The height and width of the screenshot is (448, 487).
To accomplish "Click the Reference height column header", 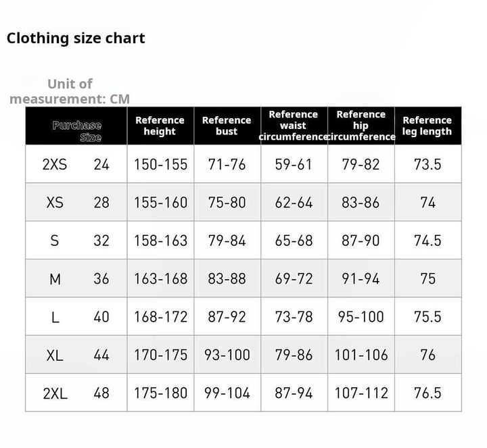I will click(x=160, y=126).
